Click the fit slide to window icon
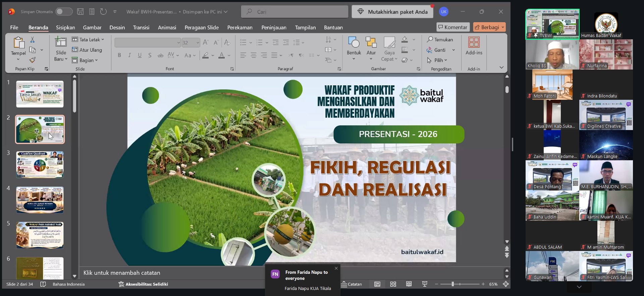The image size is (644, 296). point(506,284)
